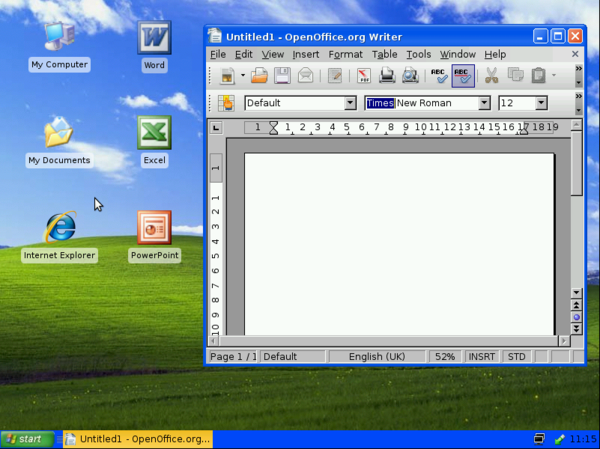This screenshot has height=449, width=600.
Task: Click the My Computer desktop icon
Action: point(59,46)
